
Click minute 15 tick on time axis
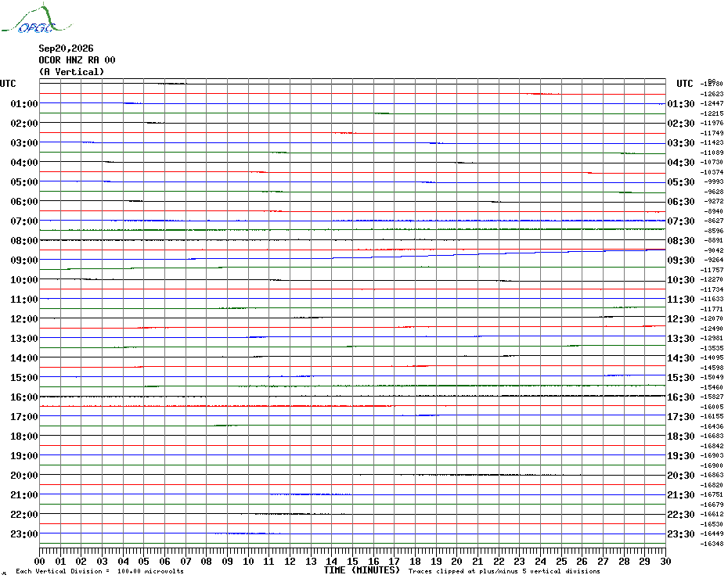[x=352, y=561]
